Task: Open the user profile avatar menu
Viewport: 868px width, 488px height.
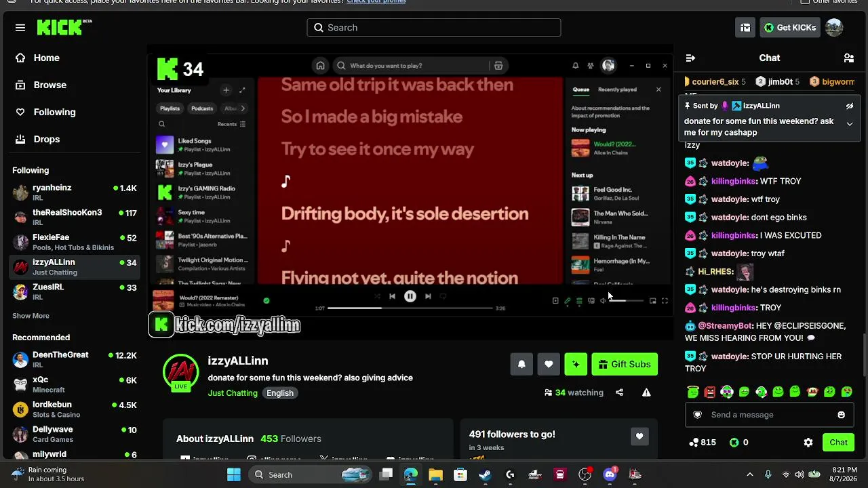Action: (x=834, y=28)
